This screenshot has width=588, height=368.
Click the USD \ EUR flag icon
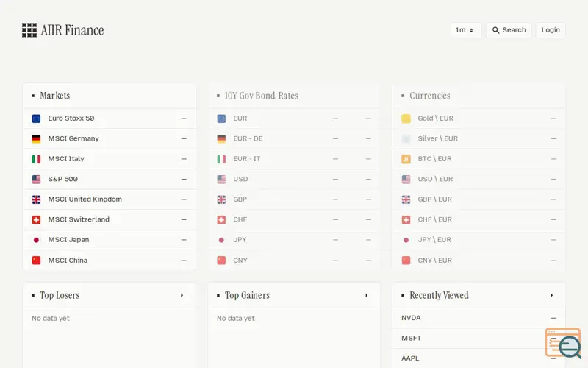click(406, 180)
